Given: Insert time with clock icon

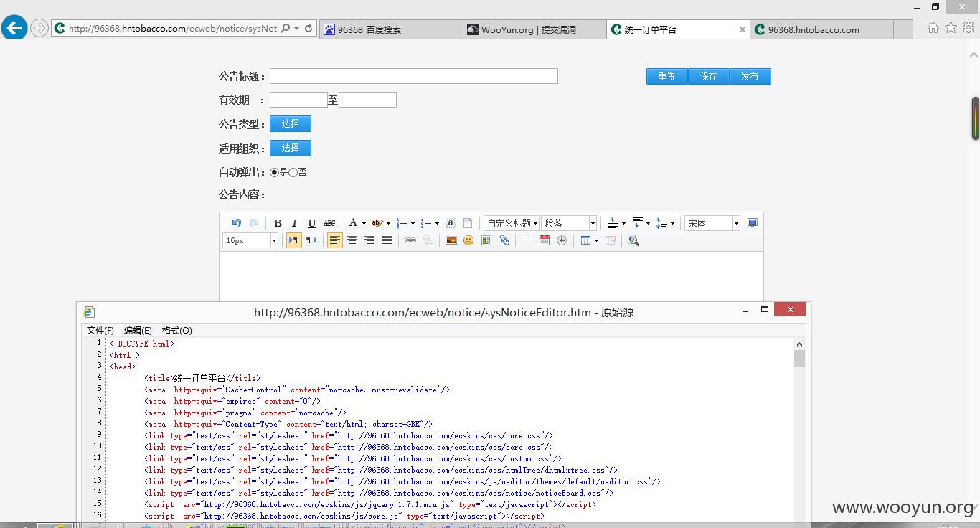Looking at the screenshot, I should [x=562, y=240].
